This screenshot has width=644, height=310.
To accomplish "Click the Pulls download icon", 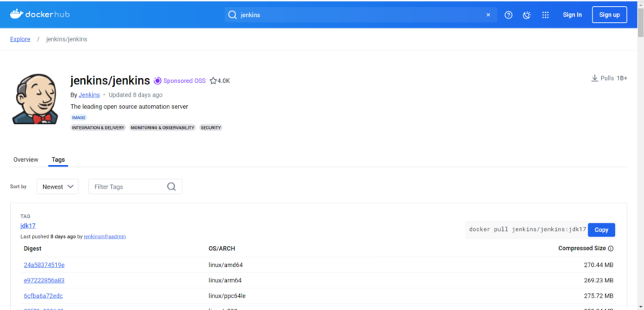I will point(594,78).
